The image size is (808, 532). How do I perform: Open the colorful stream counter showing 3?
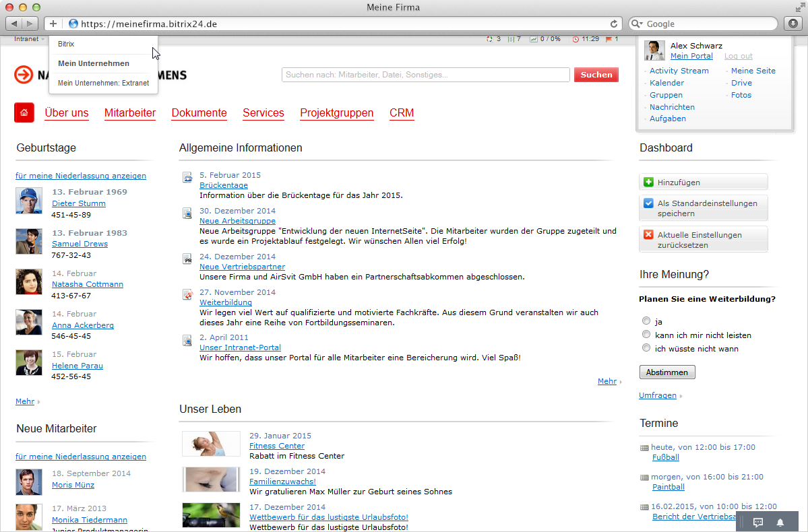tap(493, 39)
